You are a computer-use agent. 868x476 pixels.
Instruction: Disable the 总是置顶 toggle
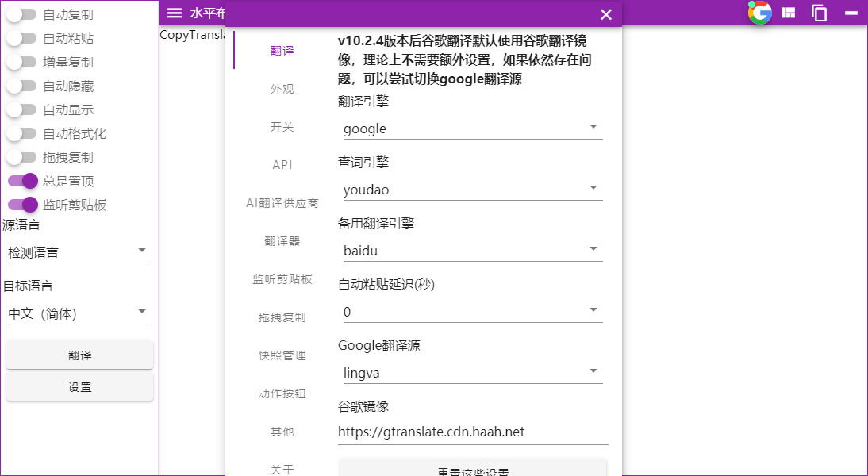[23, 181]
